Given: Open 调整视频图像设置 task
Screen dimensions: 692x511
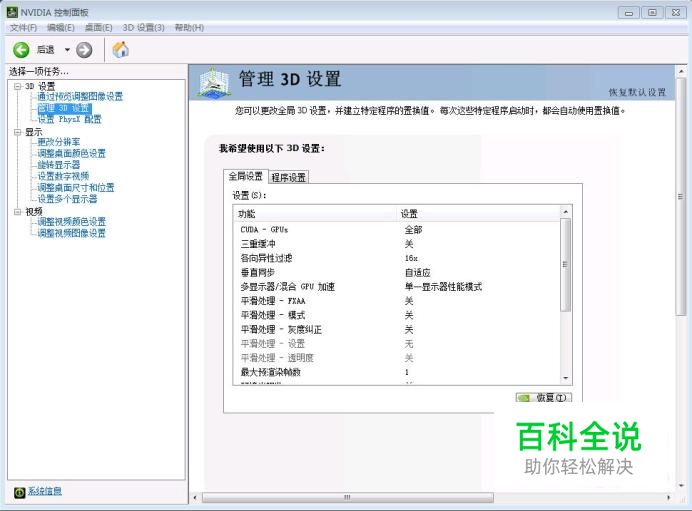Looking at the screenshot, I should coord(71,233).
